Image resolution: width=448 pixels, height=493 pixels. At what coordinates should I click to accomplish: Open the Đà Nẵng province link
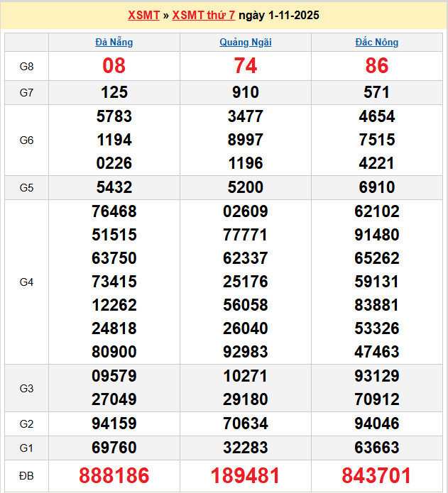point(114,42)
